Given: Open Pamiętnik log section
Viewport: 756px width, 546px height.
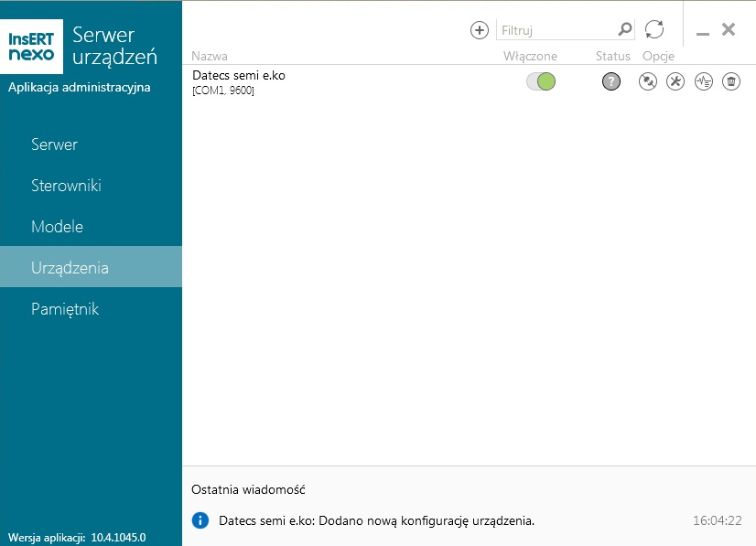Looking at the screenshot, I should (65, 309).
